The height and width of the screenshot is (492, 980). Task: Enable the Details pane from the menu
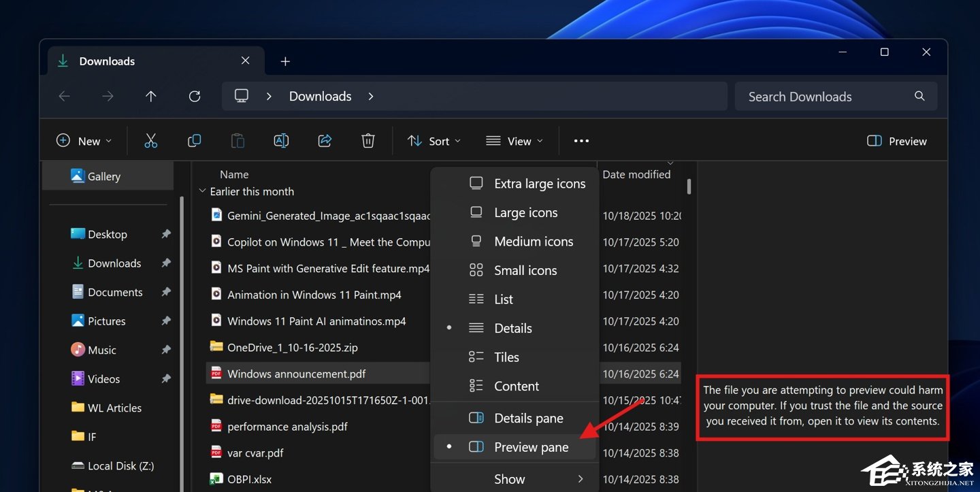click(529, 418)
